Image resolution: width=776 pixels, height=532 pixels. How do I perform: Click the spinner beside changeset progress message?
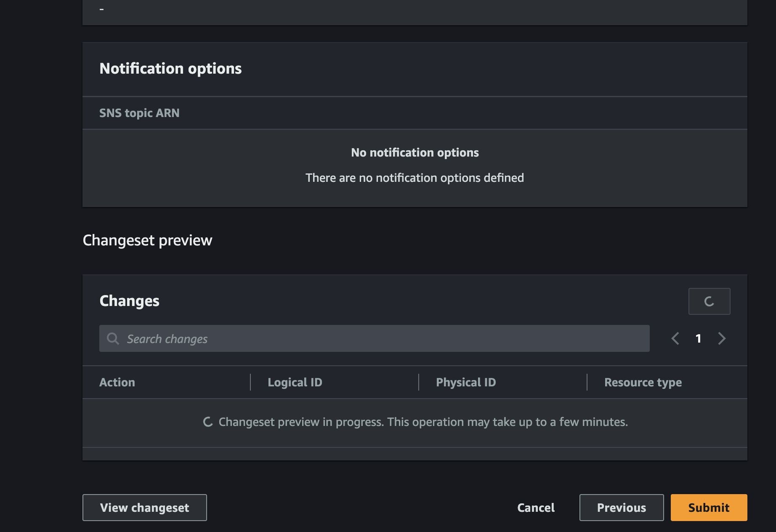point(208,422)
